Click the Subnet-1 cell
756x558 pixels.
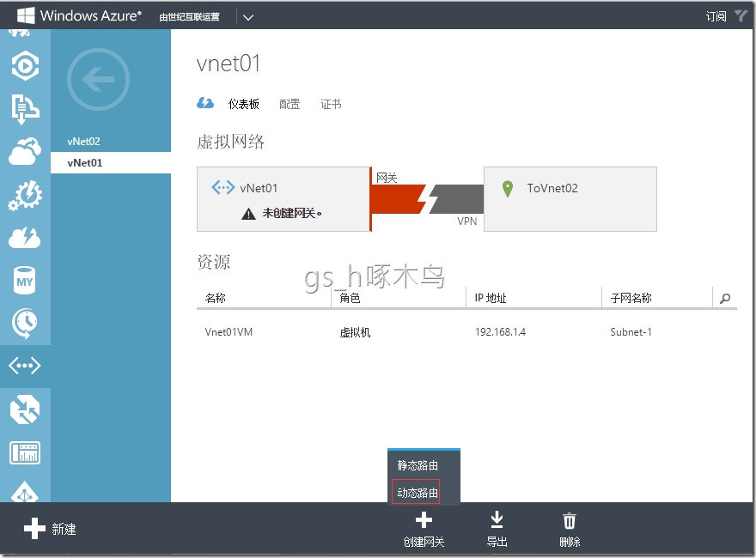pos(631,332)
